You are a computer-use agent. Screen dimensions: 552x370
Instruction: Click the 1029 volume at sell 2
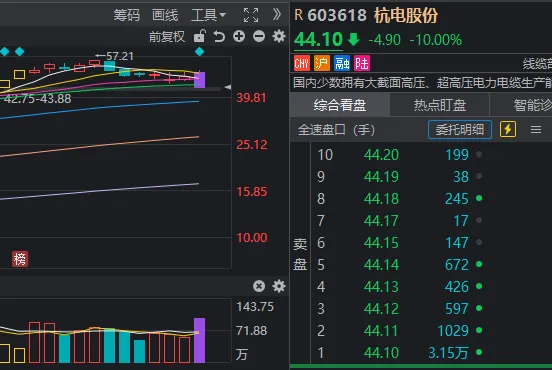tap(453, 331)
